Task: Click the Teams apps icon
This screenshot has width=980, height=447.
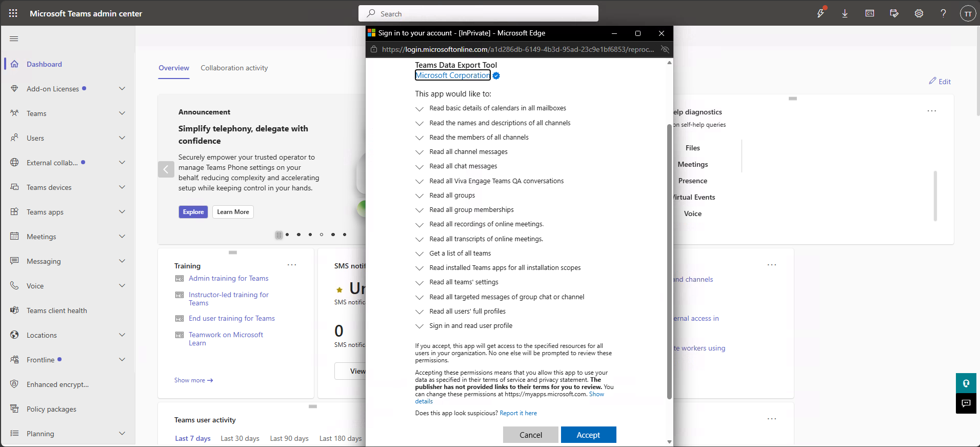Action: pyautogui.click(x=14, y=211)
